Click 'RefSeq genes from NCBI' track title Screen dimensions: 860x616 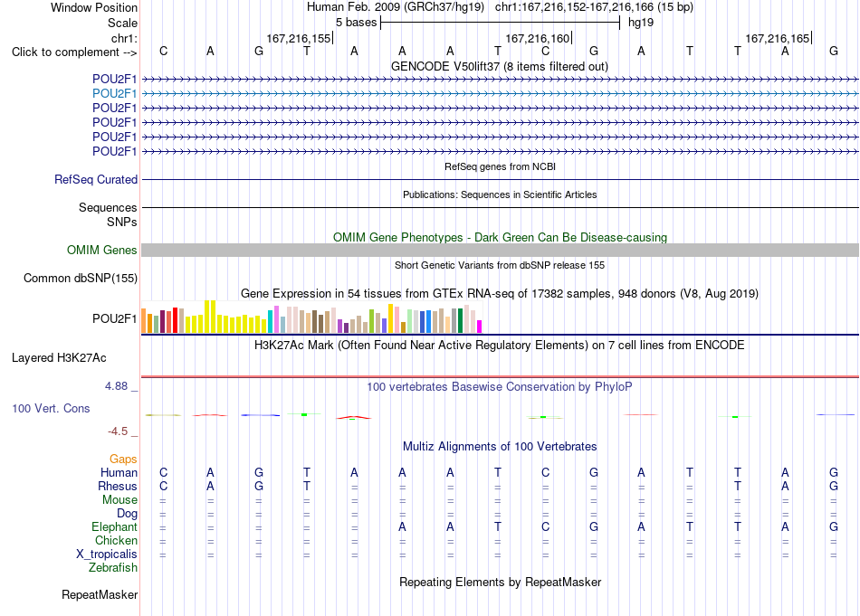(x=501, y=166)
